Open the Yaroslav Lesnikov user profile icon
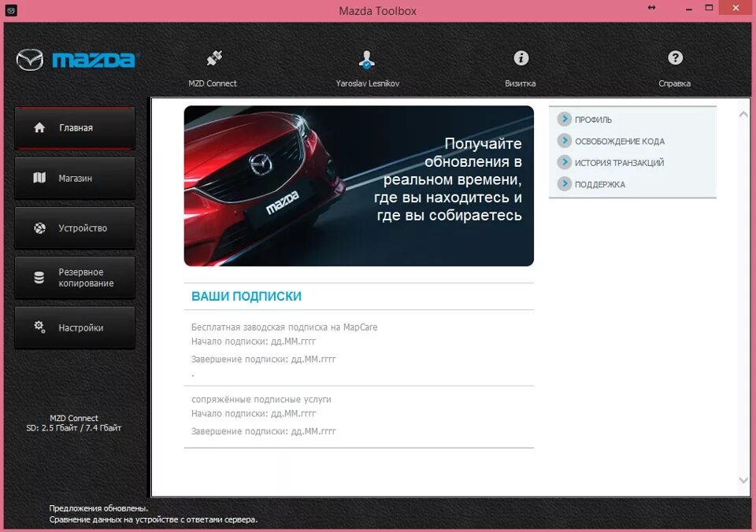Viewport: 756px width, 532px height. (x=367, y=59)
